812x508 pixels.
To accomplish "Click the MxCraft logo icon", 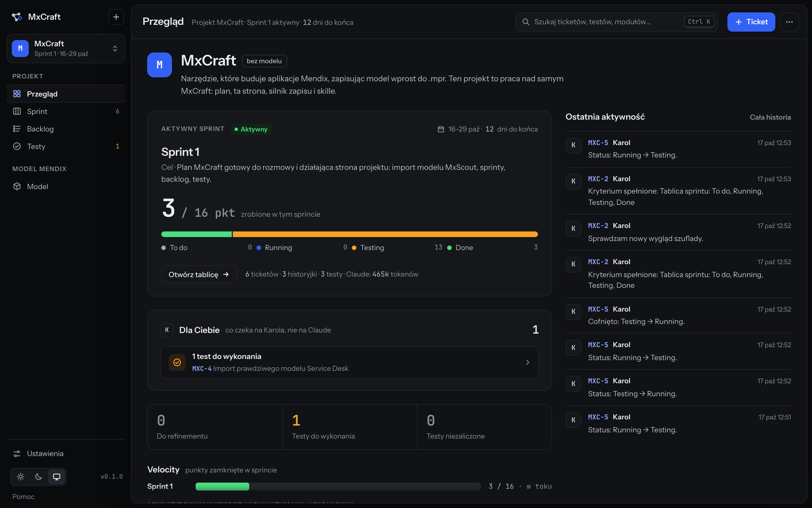I will [17, 17].
